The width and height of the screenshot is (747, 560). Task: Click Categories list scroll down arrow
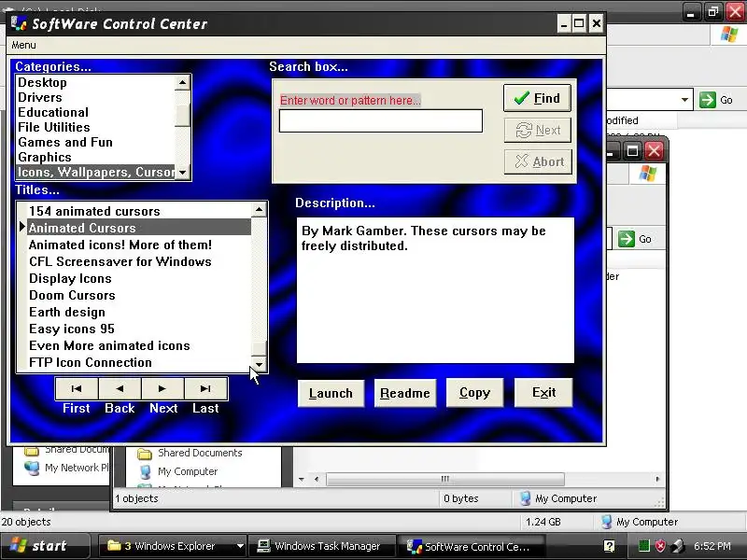click(182, 172)
